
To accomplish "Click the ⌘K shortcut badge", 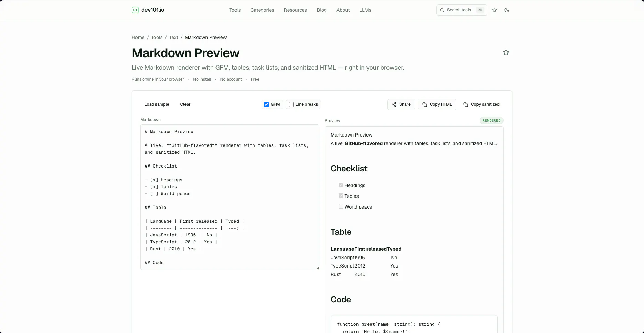I will (480, 10).
